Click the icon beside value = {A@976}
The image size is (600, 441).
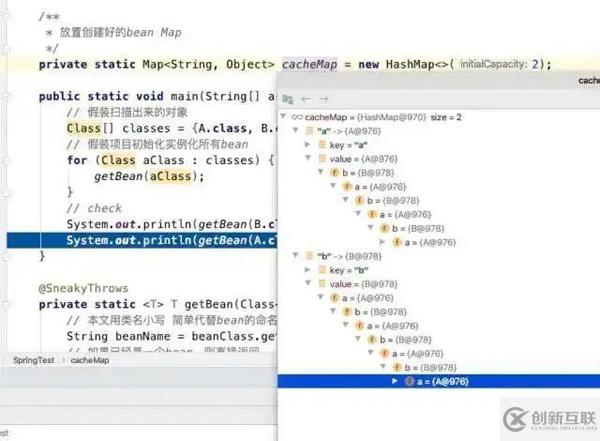pyautogui.click(x=322, y=158)
